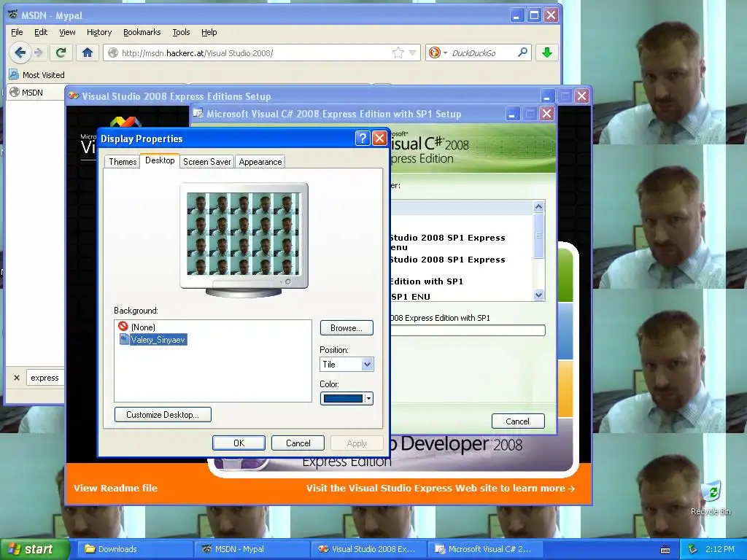Screen dimensions: 747x560
Task: Bookmark this page with the star icon
Action: click(398, 52)
